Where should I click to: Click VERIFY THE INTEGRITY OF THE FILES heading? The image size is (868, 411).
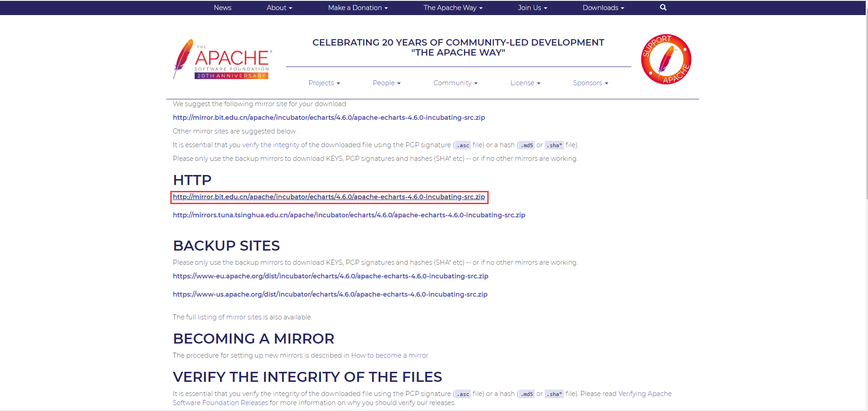tap(307, 377)
